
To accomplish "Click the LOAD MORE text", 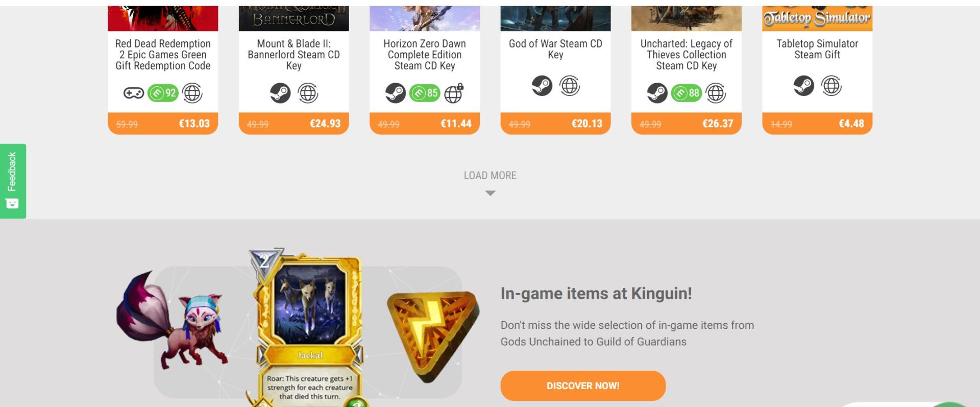I will (x=490, y=176).
